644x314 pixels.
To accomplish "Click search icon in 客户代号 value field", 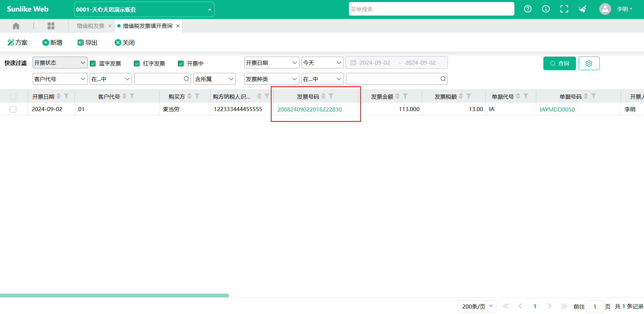I will (x=186, y=79).
